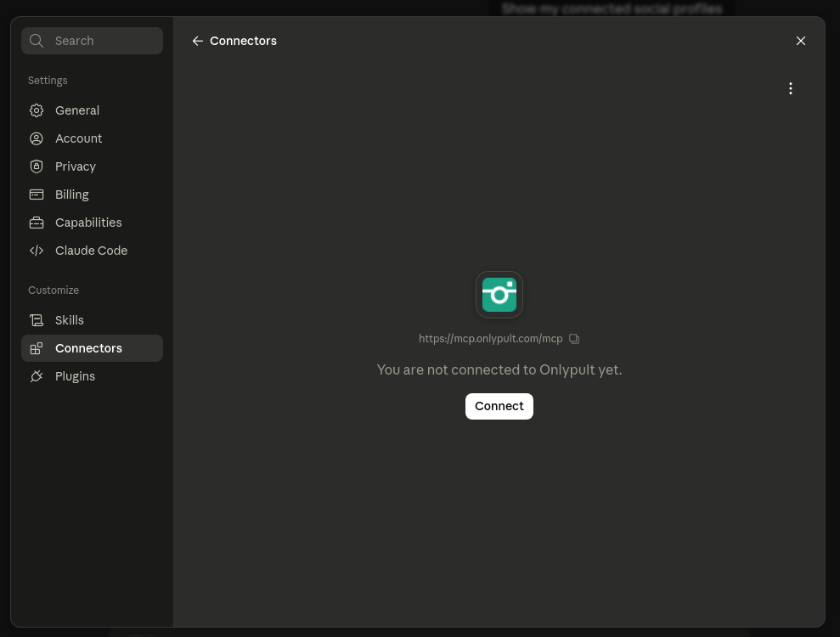The image size is (840, 637).
Task: Click the Search input field
Action: pos(92,41)
